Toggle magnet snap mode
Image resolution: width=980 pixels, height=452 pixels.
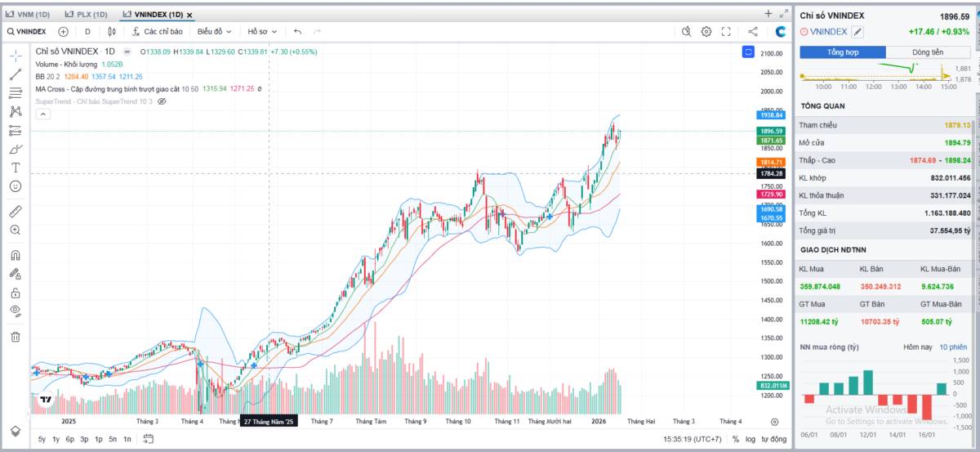coord(16,255)
